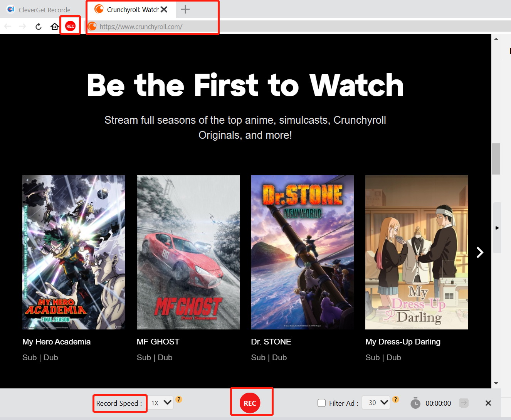Open a new tab with plus icon

[185, 9]
